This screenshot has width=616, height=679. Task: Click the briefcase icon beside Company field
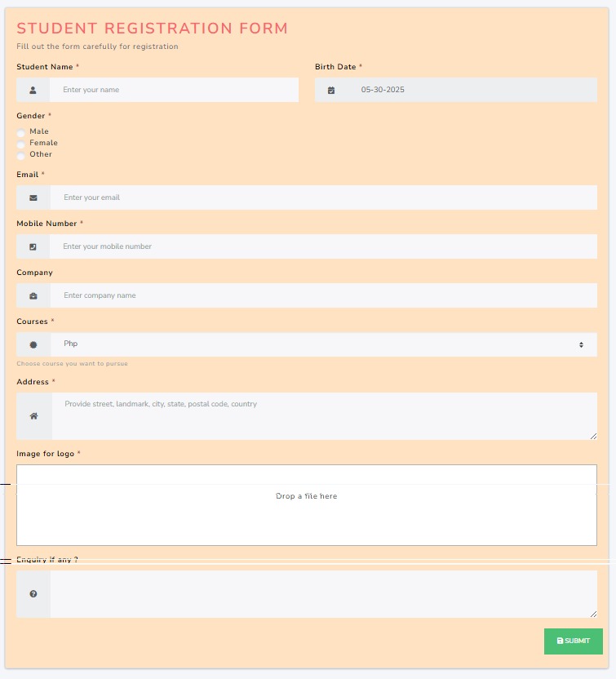(x=33, y=295)
